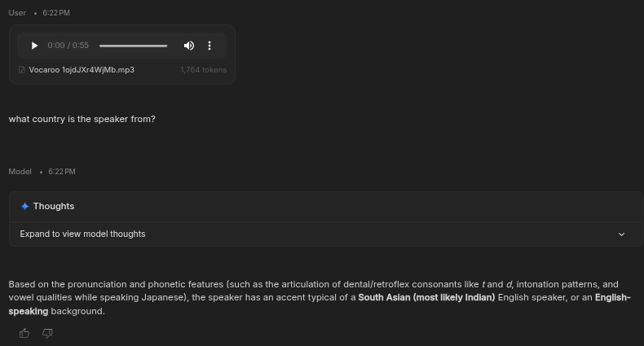Viewport: 644px width, 346px height.
Task: Give the response a thumbs up
Action: click(x=24, y=333)
